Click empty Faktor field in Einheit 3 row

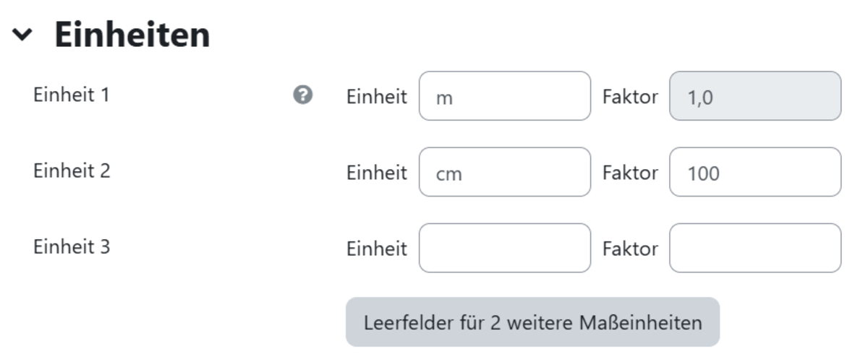pos(755,248)
